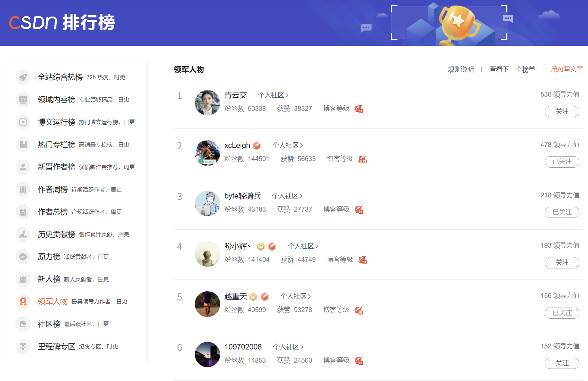Screen dimensions: 588x381
Task: Select the code icon beside 领域内容榜
Action: pyautogui.click(x=23, y=100)
